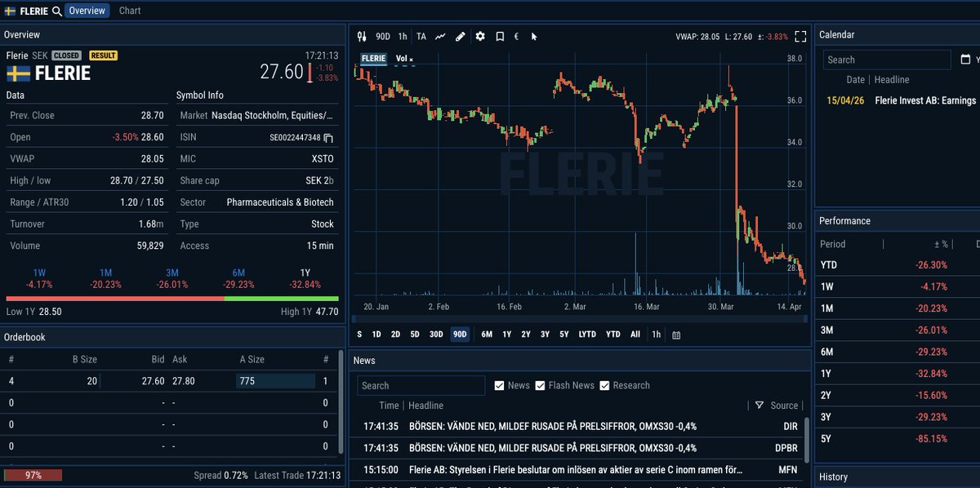This screenshot has width=980, height=488.
Task: Open the 1h interval dropdown in chart toolbar
Action: click(403, 36)
